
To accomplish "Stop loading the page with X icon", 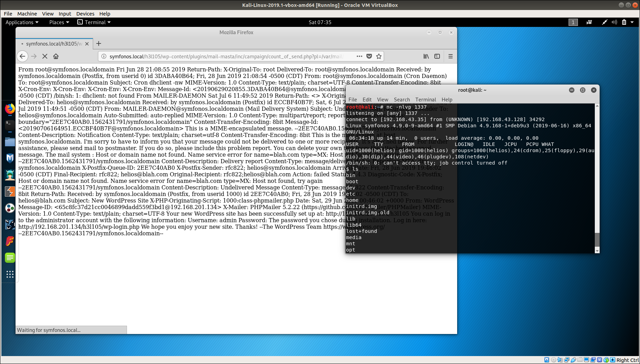I will click(45, 56).
